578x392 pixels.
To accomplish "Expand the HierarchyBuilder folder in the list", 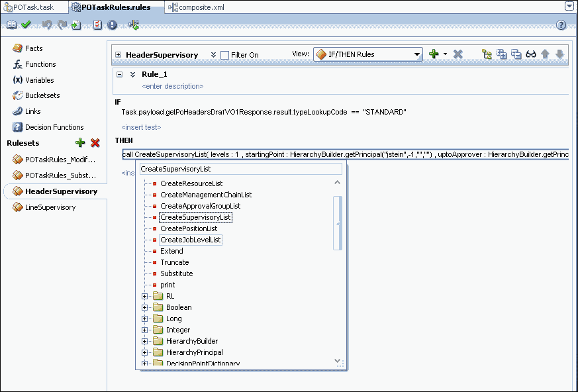I will click(146, 341).
